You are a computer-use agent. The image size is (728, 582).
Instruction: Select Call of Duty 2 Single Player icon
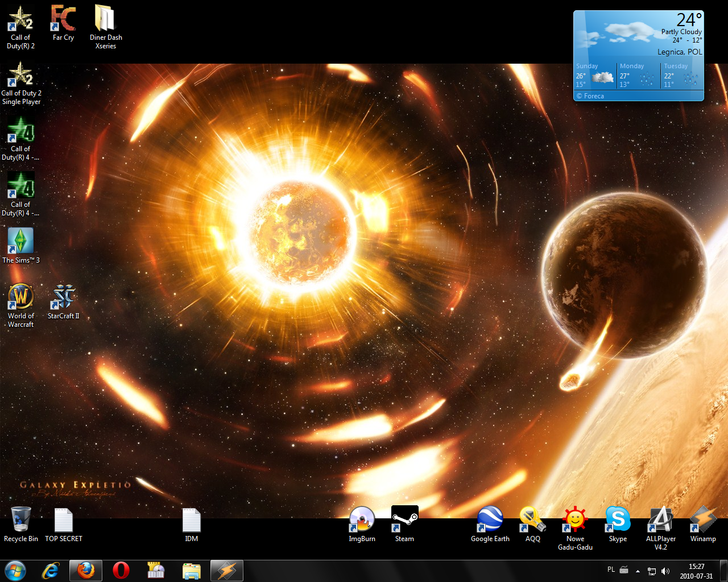pyautogui.click(x=21, y=83)
